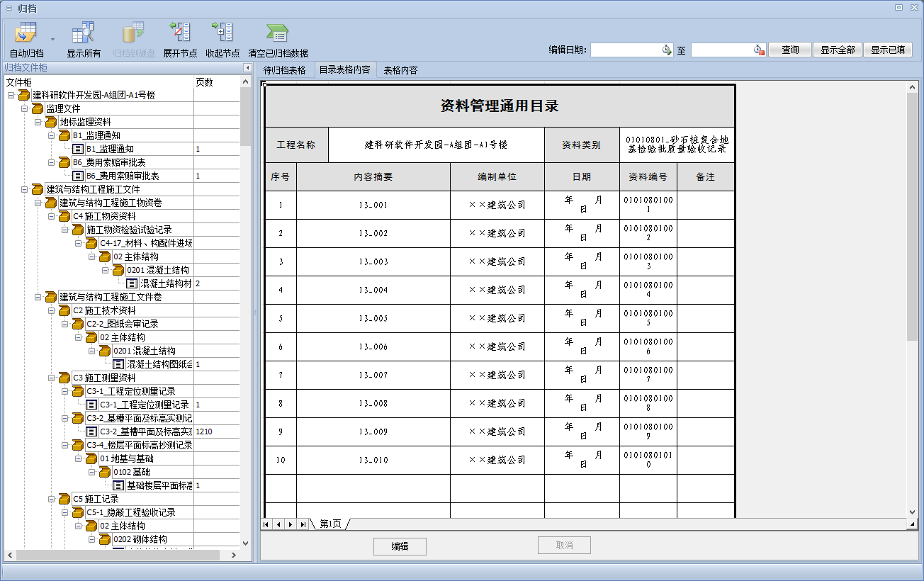This screenshot has height=581, width=924.
Task: Collapse the 建筑与结构工程施工文件 node
Action: click(24, 189)
